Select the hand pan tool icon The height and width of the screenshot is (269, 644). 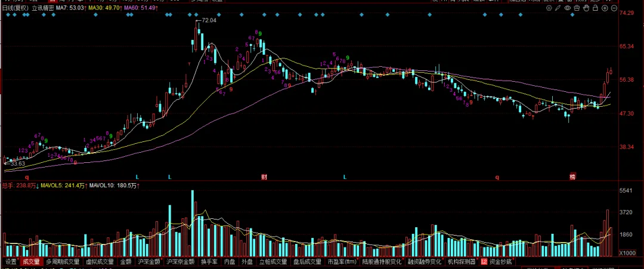586,8
